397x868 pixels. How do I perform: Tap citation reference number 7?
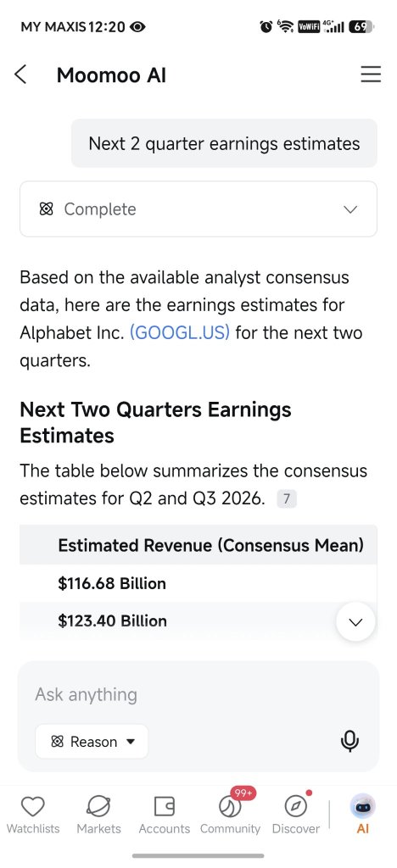[x=286, y=498]
